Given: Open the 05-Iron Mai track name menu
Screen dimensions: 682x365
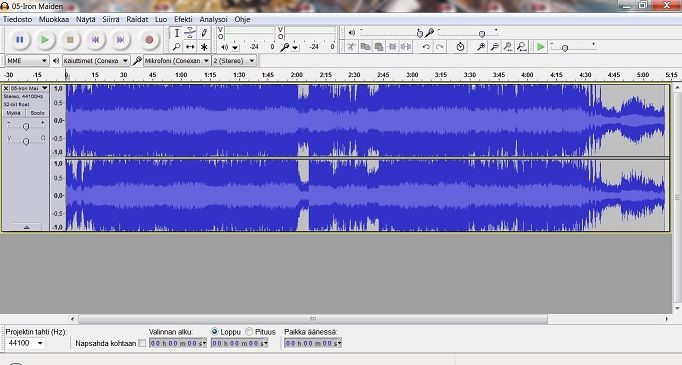Looking at the screenshot, I should [x=29, y=88].
